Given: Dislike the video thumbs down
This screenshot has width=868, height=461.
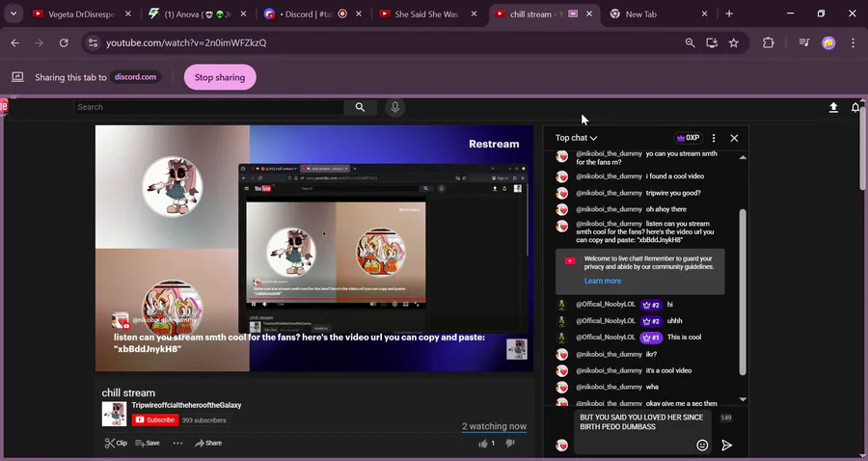Looking at the screenshot, I should point(510,444).
